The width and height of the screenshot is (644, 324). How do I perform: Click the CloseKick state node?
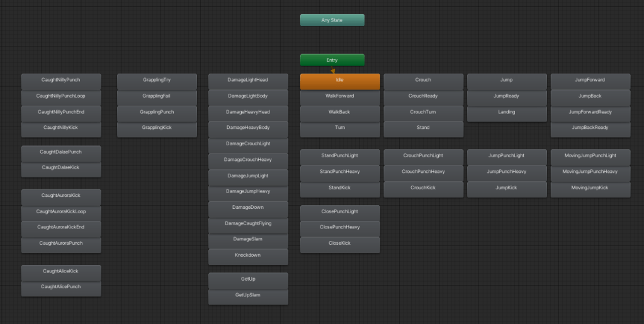[x=340, y=243]
